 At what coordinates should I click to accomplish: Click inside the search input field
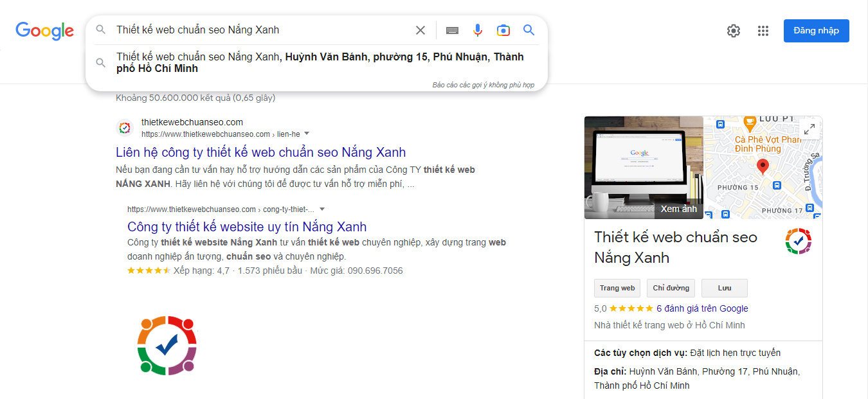[x=260, y=30]
